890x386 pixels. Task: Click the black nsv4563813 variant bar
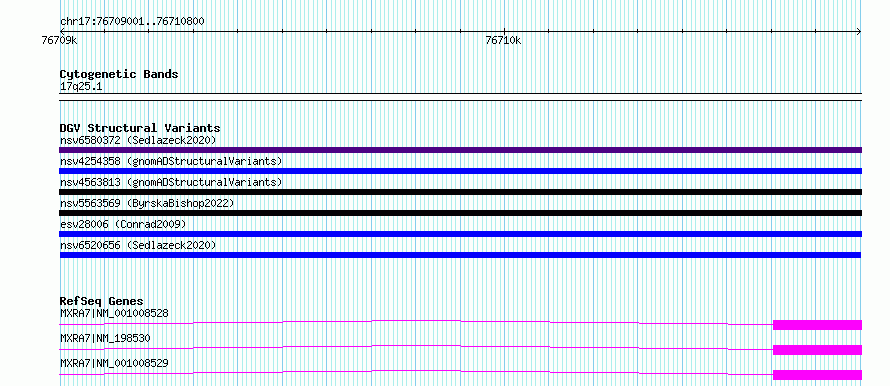click(x=460, y=192)
